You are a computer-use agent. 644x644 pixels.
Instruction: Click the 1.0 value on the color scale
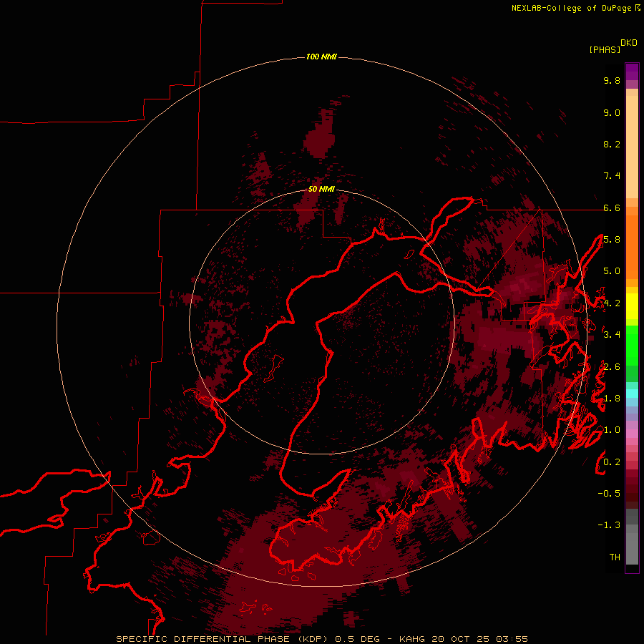tap(612, 430)
